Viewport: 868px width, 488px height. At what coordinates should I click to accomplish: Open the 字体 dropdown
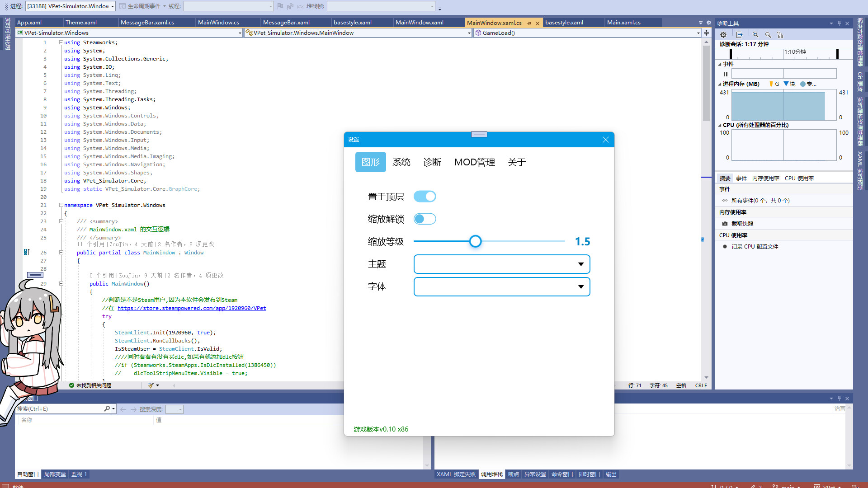pos(502,287)
